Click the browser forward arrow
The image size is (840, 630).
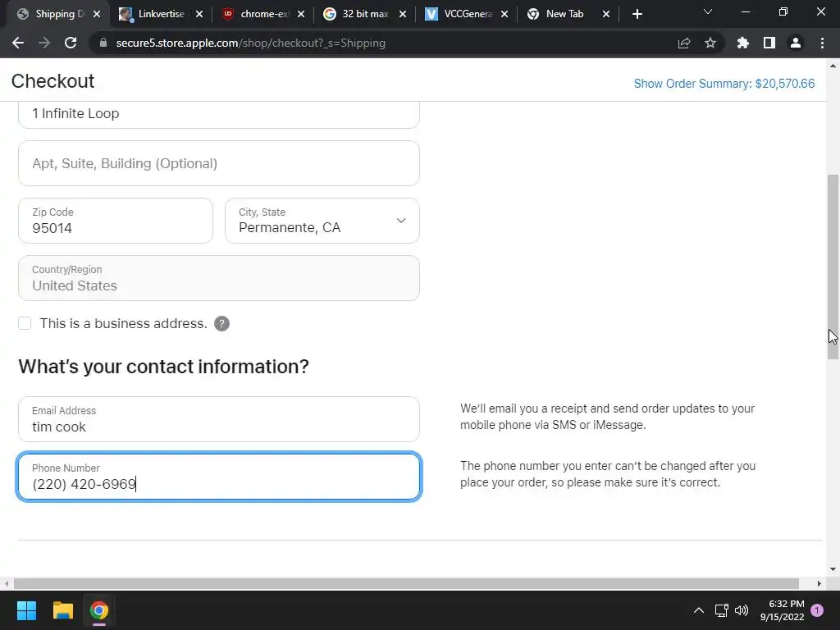pos(44,43)
